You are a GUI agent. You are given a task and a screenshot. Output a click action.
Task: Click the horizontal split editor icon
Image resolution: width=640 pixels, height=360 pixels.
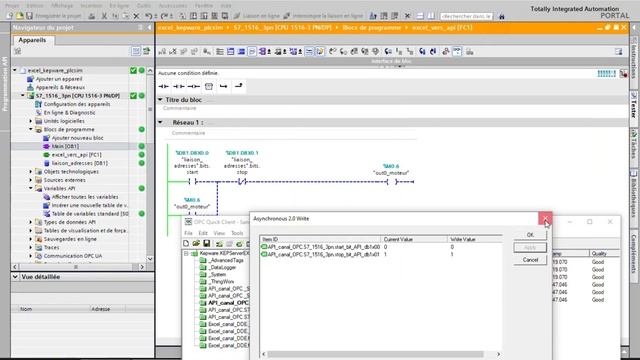(x=420, y=16)
